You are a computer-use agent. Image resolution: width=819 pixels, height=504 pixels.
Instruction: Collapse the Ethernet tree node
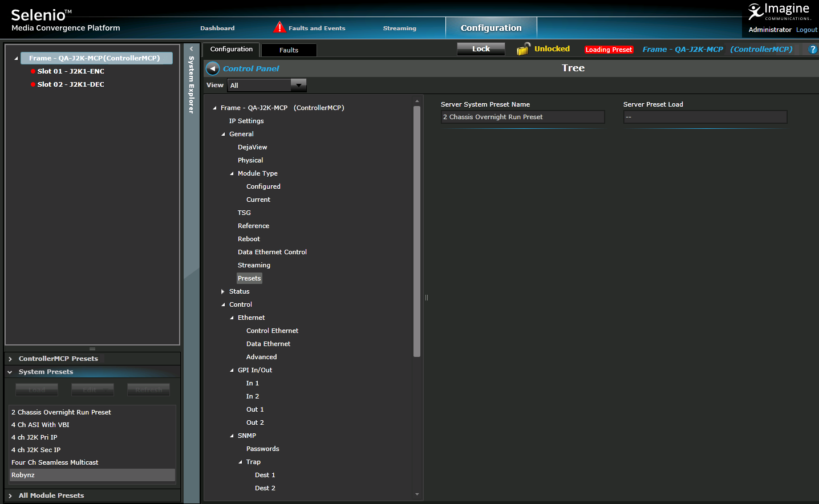click(x=232, y=318)
